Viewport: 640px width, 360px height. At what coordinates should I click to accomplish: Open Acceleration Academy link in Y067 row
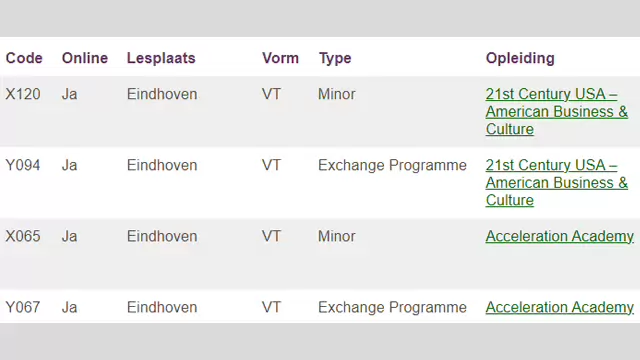(560, 307)
